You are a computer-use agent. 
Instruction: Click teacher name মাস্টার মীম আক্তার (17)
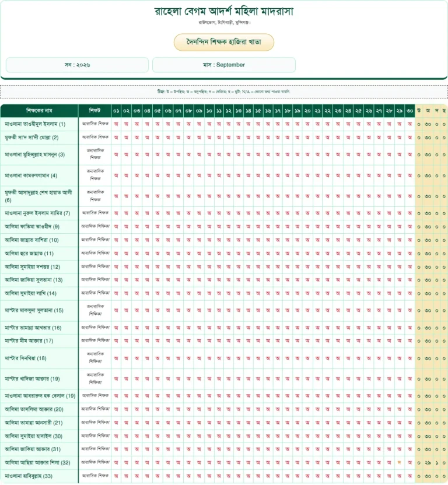click(29, 341)
